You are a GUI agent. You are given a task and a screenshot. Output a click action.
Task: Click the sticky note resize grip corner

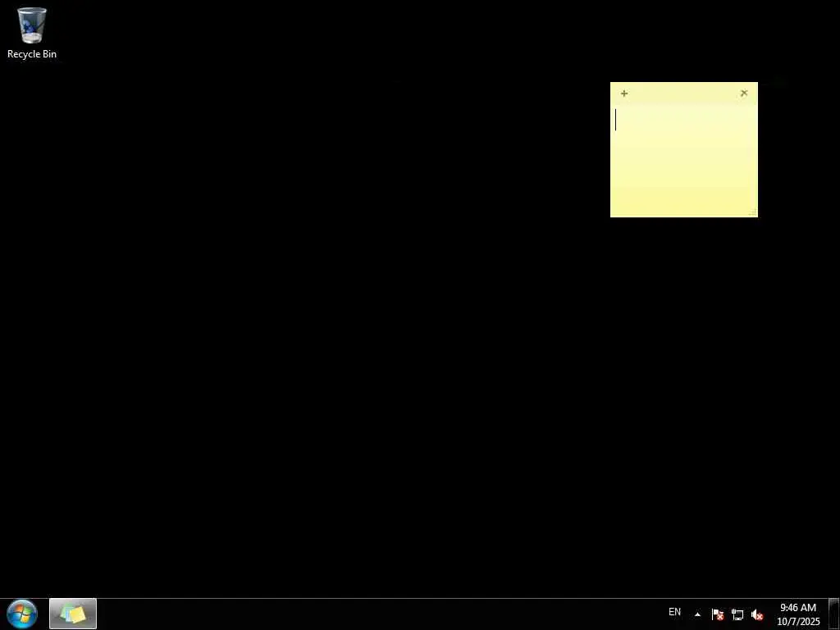coord(753,212)
